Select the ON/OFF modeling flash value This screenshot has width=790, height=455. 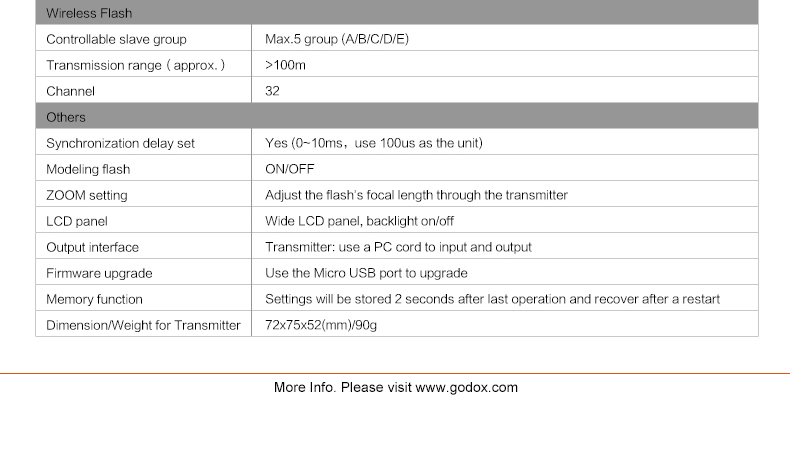point(290,169)
